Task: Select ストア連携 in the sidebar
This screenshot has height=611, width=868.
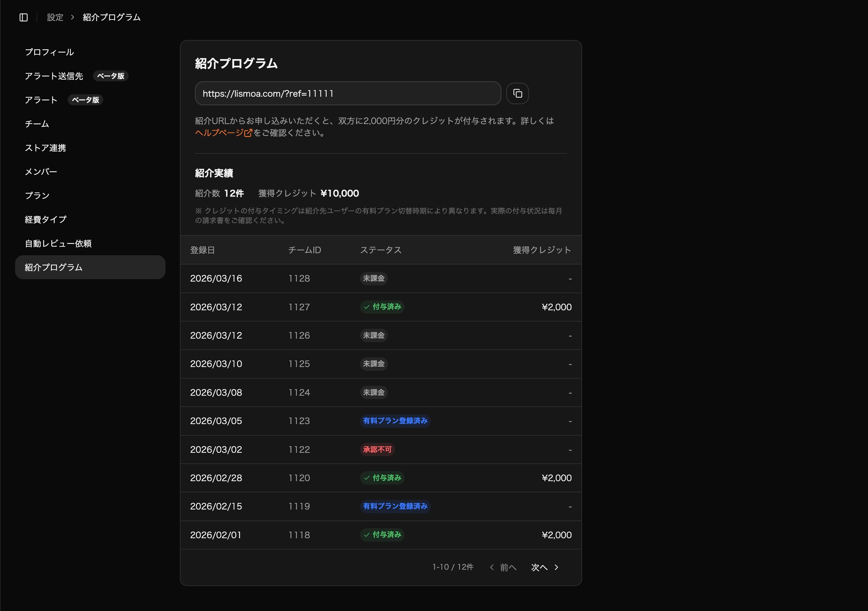Action: [45, 148]
